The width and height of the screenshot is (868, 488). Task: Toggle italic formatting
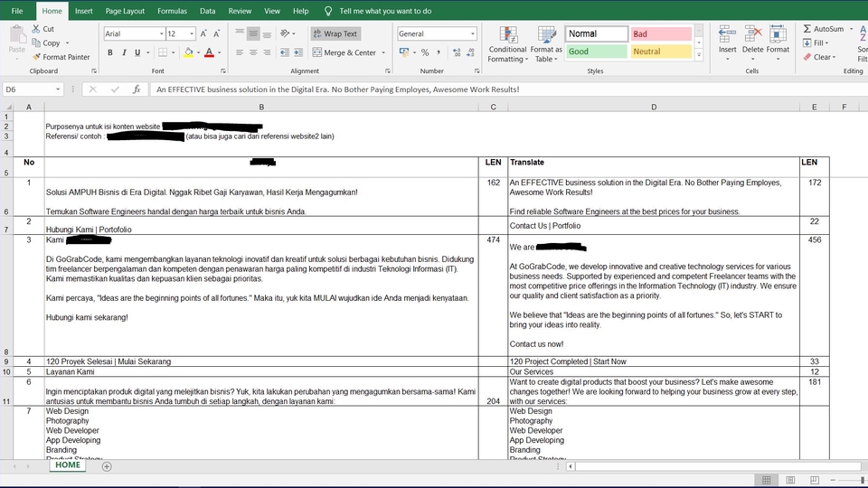pyautogui.click(x=124, y=52)
